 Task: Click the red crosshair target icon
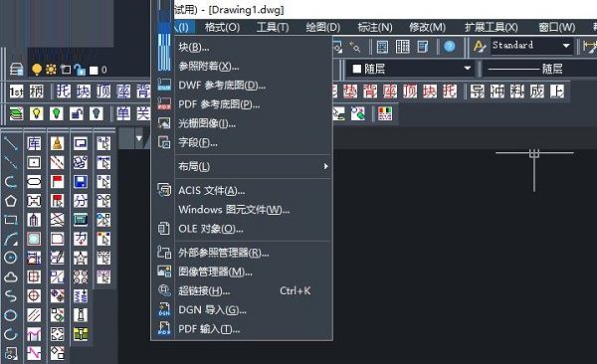pyautogui.click(x=34, y=295)
